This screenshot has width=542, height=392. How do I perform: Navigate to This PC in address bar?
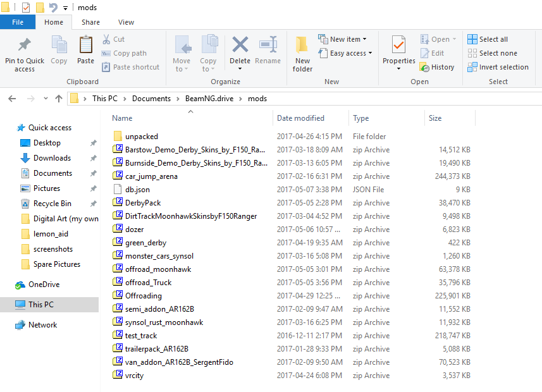[105, 99]
